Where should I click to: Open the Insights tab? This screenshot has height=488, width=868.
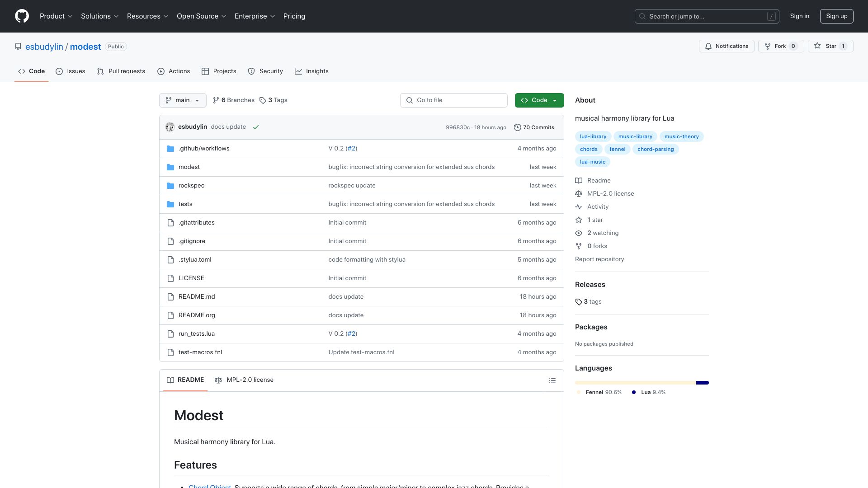tap(312, 71)
